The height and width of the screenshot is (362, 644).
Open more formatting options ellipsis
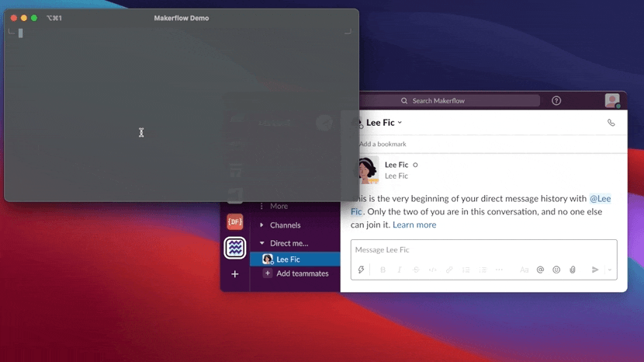[499, 270]
